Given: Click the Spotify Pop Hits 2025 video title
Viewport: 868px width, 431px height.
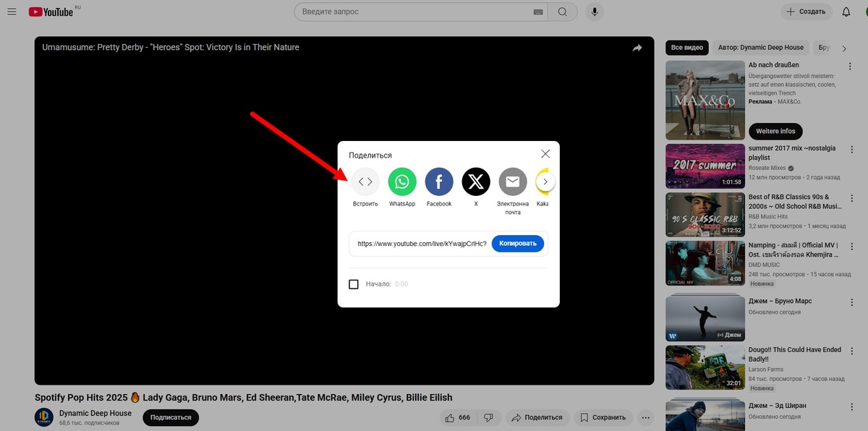Looking at the screenshot, I should point(243,398).
